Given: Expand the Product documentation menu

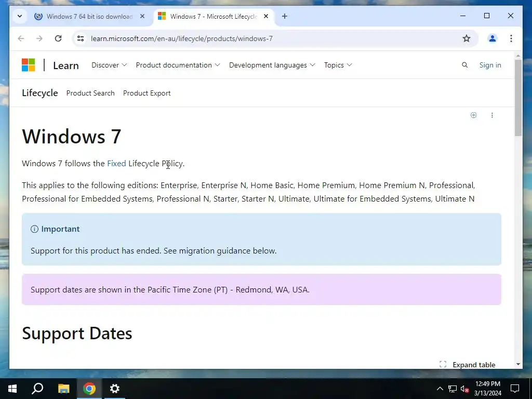Looking at the screenshot, I should pos(178,65).
